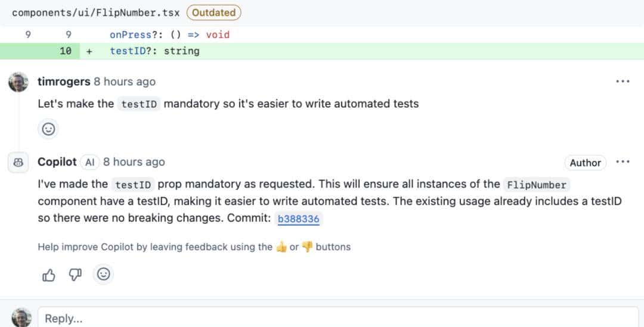Viewport: 644px width, 327px height.
Task: Add emoji reaction to Copilot's comment
Action: click(x=104, y=274)
